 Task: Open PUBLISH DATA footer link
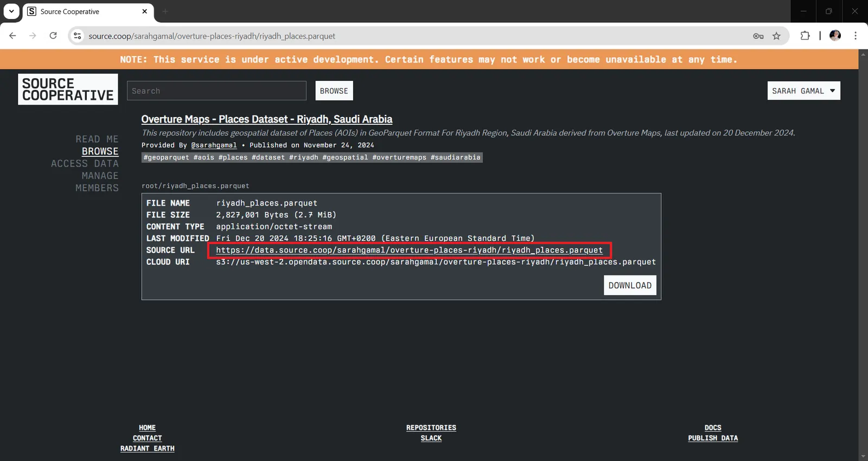click(713, 438)
